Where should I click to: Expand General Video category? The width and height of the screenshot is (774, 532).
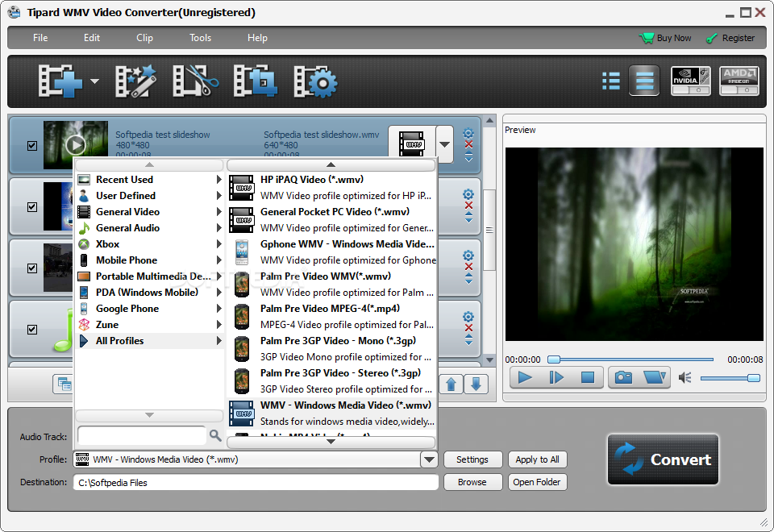(150, 212)
